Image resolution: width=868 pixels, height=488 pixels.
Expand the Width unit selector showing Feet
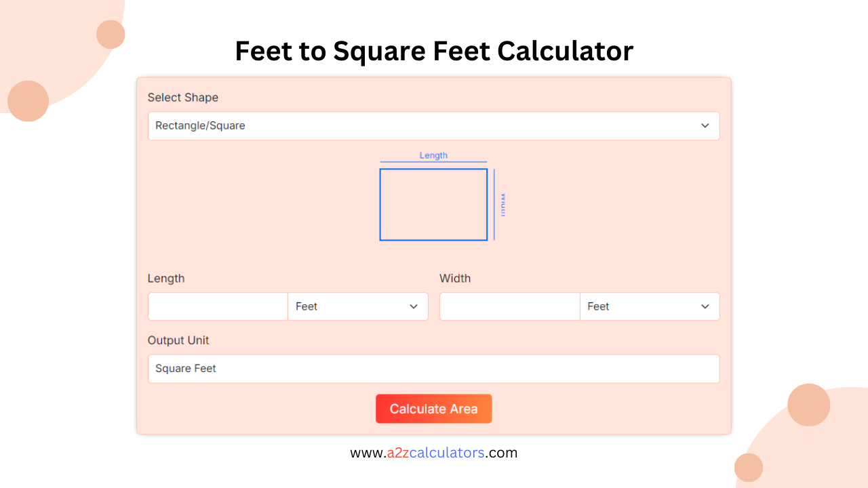coord(650,306)
